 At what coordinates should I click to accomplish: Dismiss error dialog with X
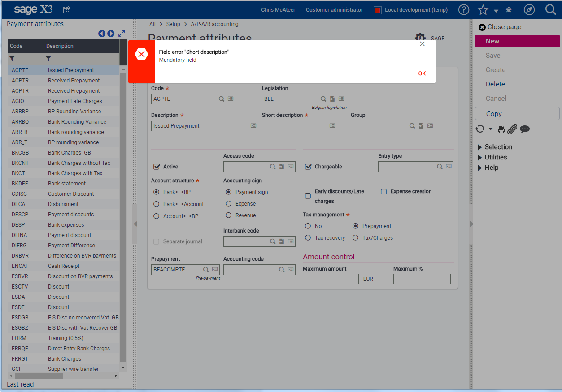[x=422, y=44]
